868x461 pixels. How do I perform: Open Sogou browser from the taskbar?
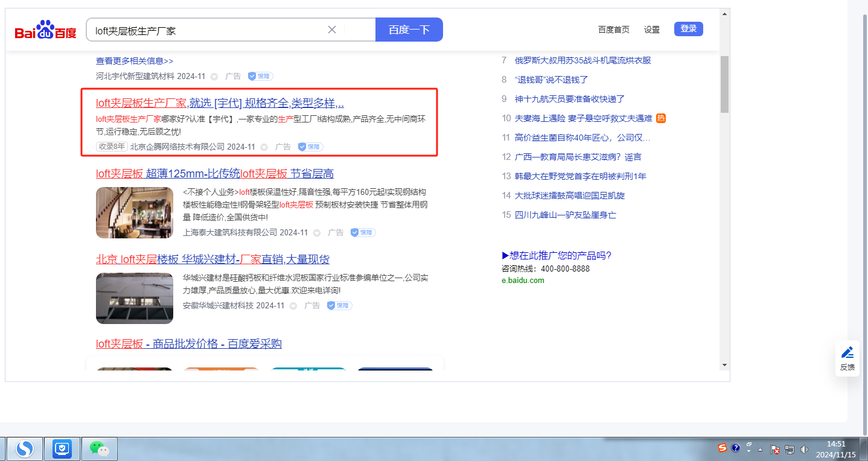point(24,448)
